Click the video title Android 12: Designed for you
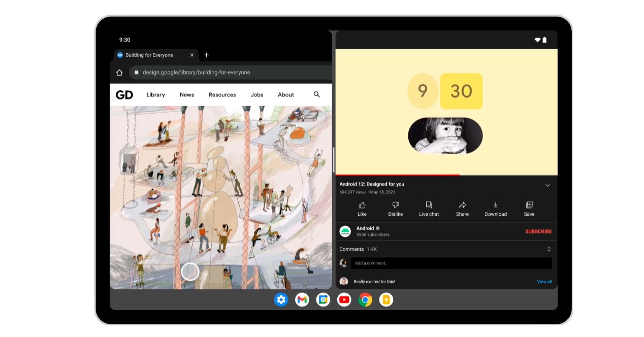644x337 pixels. 372,184
